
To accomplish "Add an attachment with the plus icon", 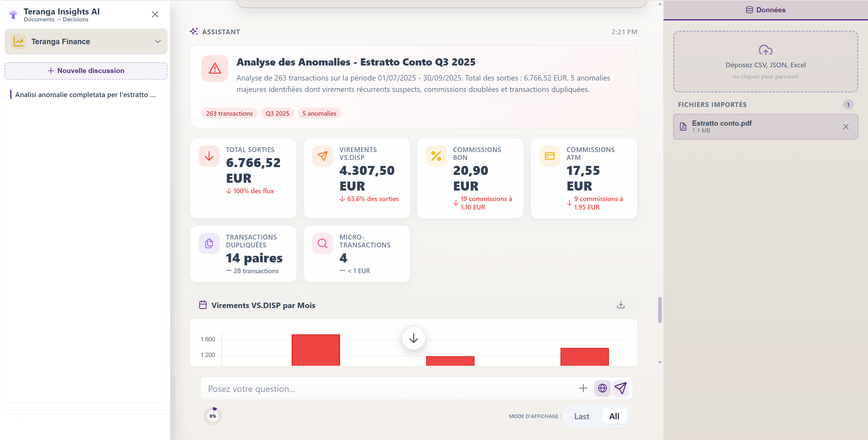I will pos(583,388).
